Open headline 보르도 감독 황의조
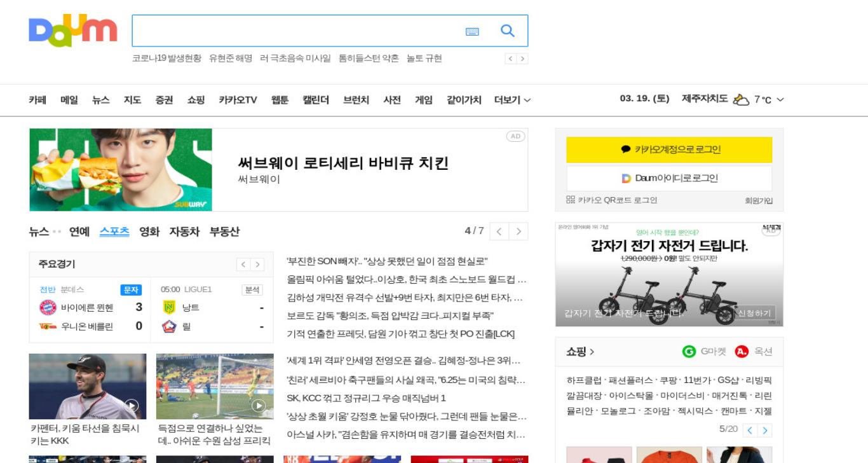 click(x=390, y=316)
